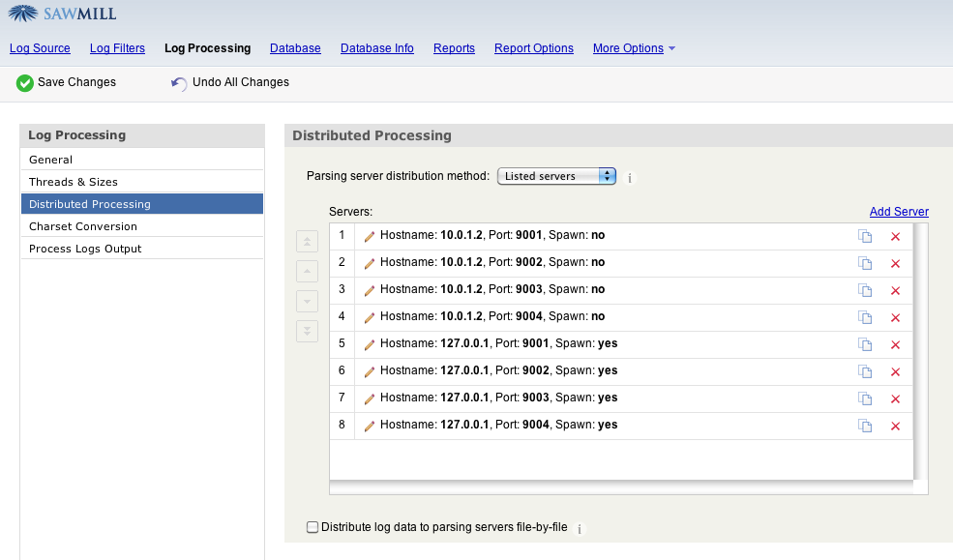The height and width of the screenshot is (560, 953).
Task: Click the move-to-bottom arrow button
Action: tap(307, 331)
